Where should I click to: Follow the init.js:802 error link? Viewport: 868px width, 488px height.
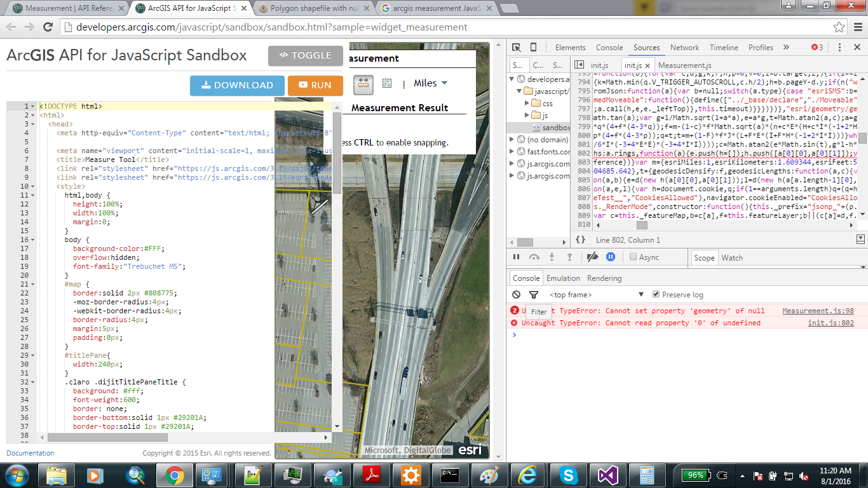[x=831, y=323]
